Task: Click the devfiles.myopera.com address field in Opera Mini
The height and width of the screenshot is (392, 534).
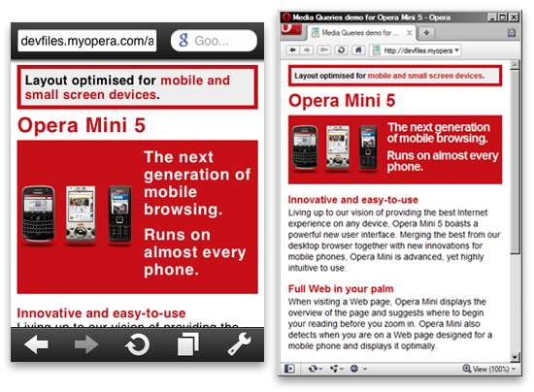Action: (87, 41)
